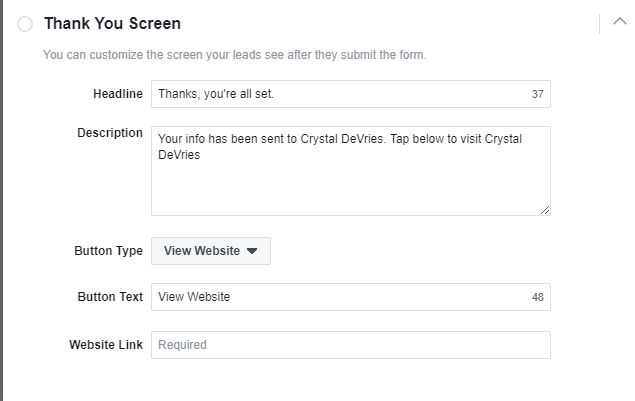Image resolution: width=635 pixels, height=401 pixels.
Task: Click the dark left edge bar
Action: click(2, 200)
